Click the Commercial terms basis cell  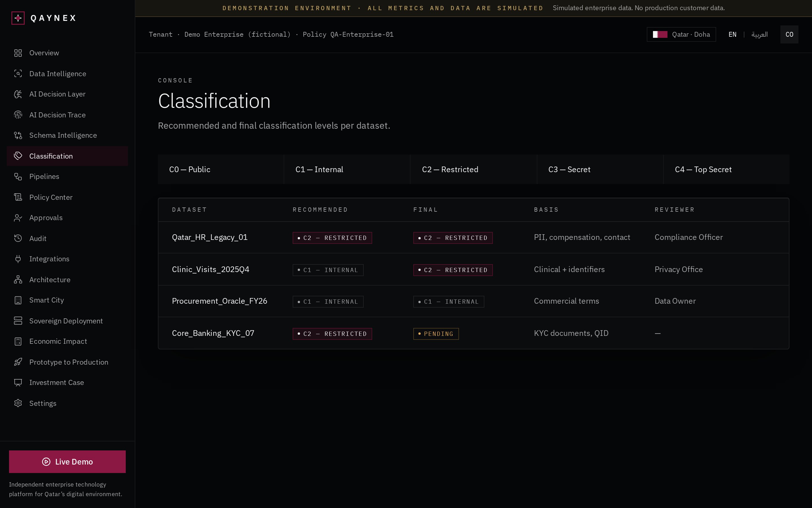coord(566,301)
